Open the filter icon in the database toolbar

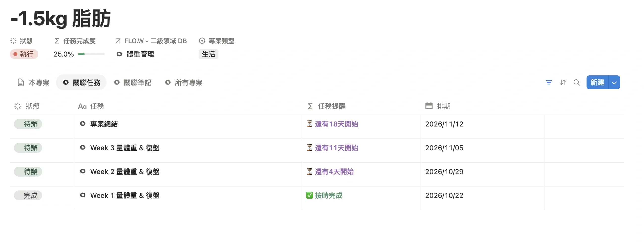(548, 82)
